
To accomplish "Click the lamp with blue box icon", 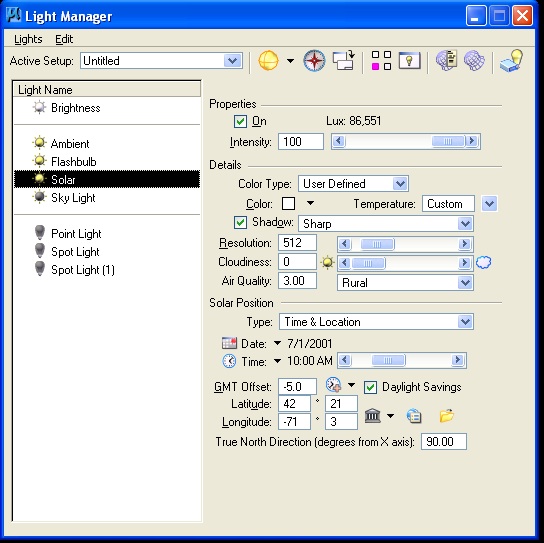I will tap(511, 61).
